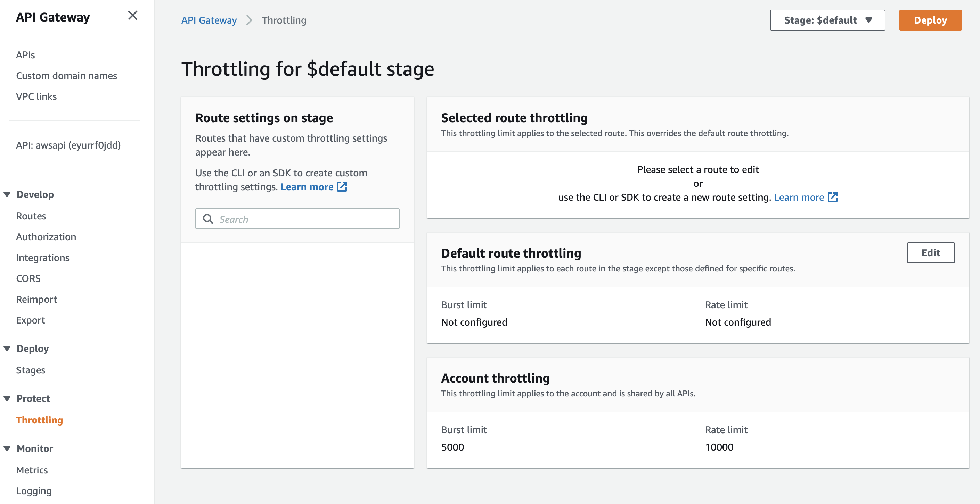Open Learn more link in Route settings
Image resolution: width=980 pixels, height=504 pixels.
pyautogui.click(x=307, y=187)
